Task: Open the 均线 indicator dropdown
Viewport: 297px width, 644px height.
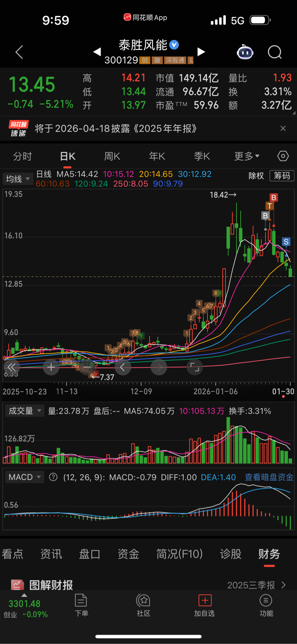Action: [x=18, y=179]
